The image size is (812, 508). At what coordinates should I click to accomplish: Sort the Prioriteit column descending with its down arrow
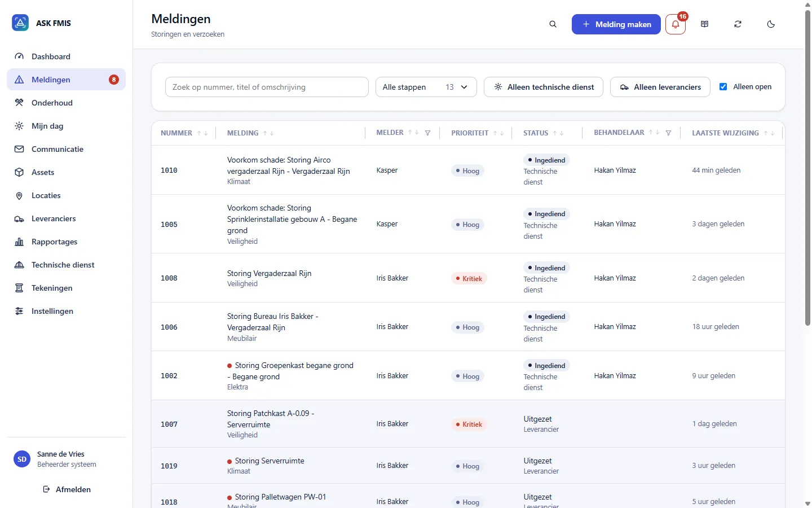click(x=502, y=133)
